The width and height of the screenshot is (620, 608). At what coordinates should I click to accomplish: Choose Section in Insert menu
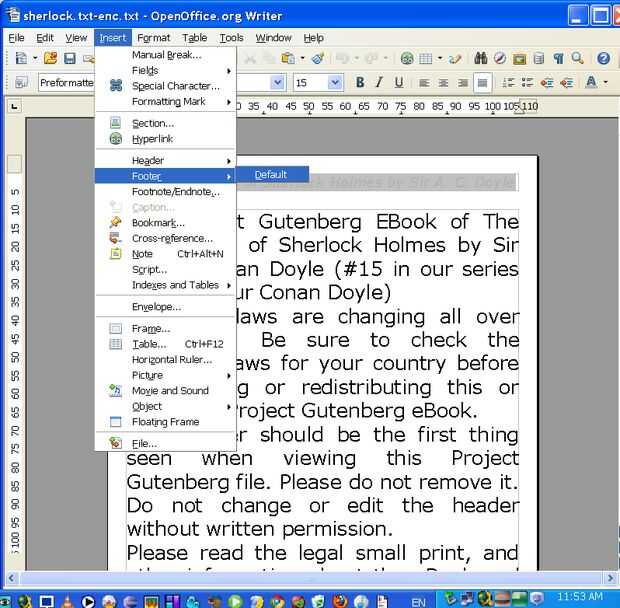pyautogui.click(x=166, y=123)
